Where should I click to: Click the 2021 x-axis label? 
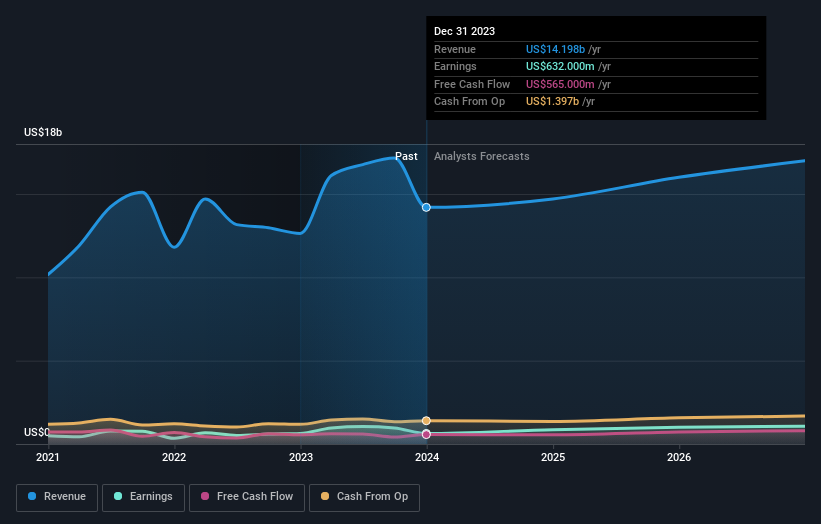click(48, 457)
